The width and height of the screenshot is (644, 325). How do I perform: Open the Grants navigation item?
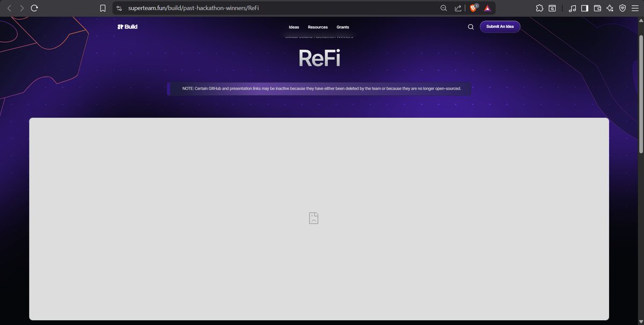[343, 27]
